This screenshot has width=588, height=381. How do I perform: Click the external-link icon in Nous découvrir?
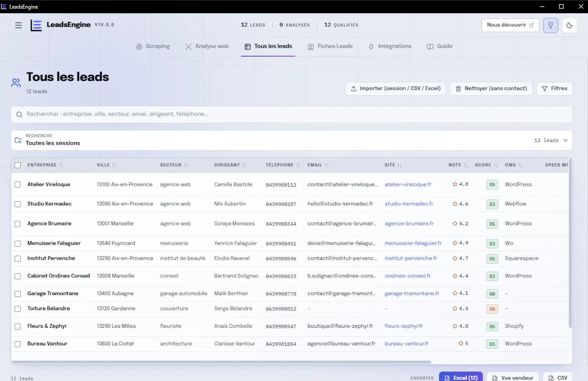tap(531, 25)
